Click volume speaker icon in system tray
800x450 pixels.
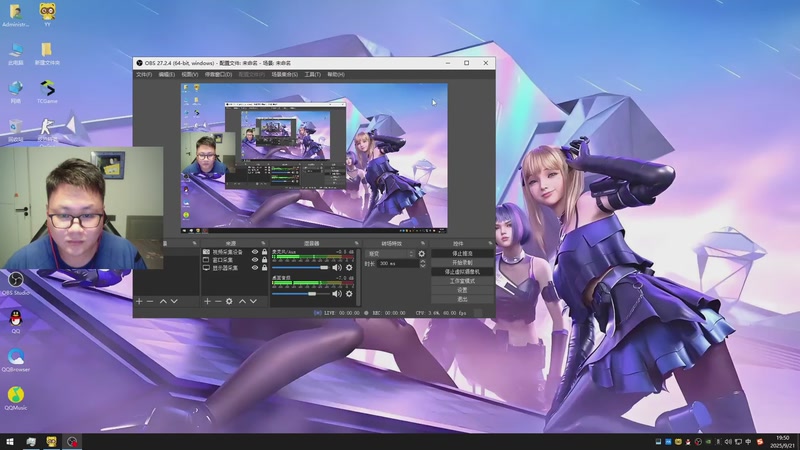(x=728, y=442)
